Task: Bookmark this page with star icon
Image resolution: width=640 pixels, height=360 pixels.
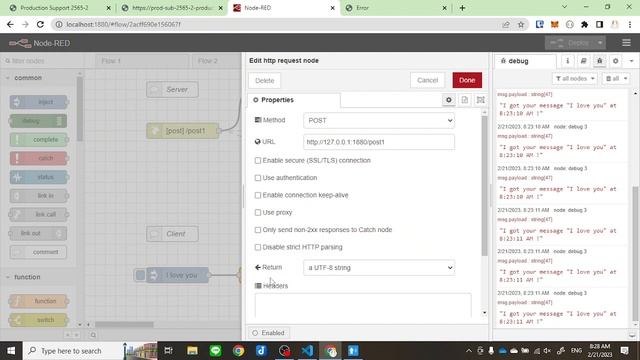Action: (x=521, y=24)
